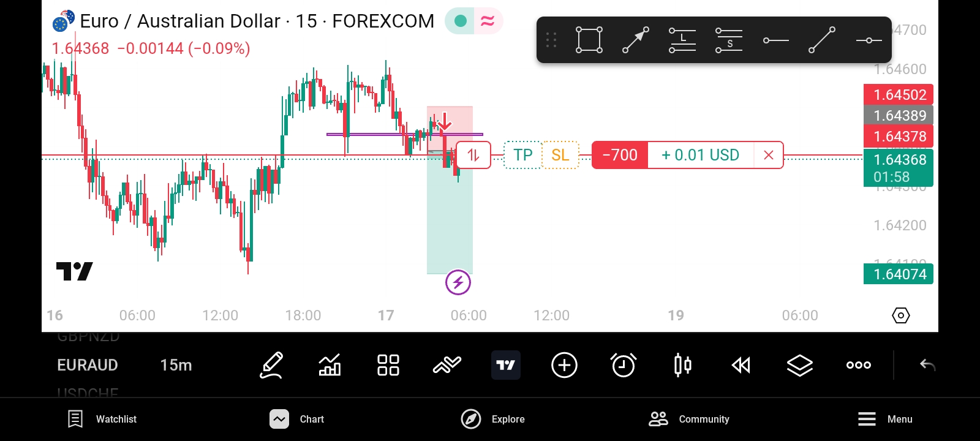
Task: Toggle the green market status indicator
Action: pos(461,21)
